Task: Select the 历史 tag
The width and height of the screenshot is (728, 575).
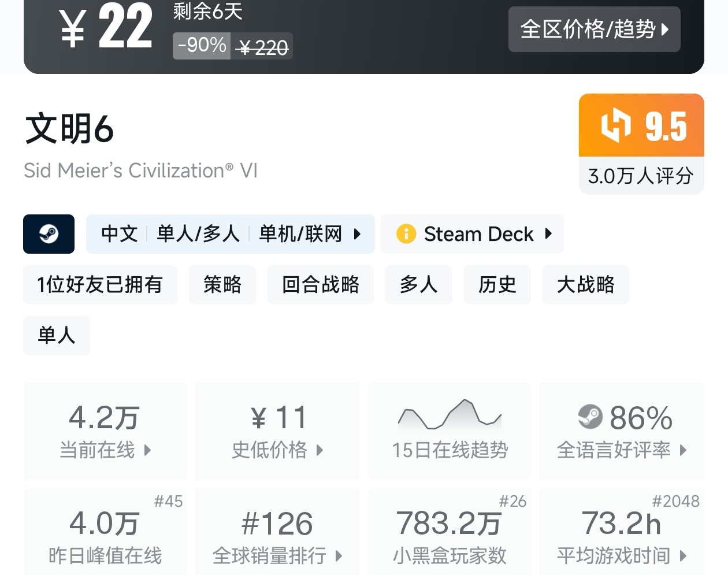Action: coord(497,284)
